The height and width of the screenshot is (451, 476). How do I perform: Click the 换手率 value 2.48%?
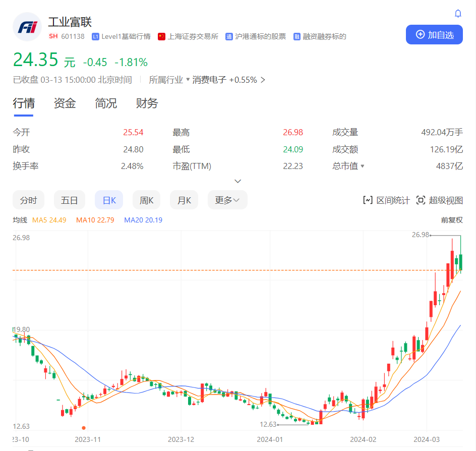click(132, 166)
